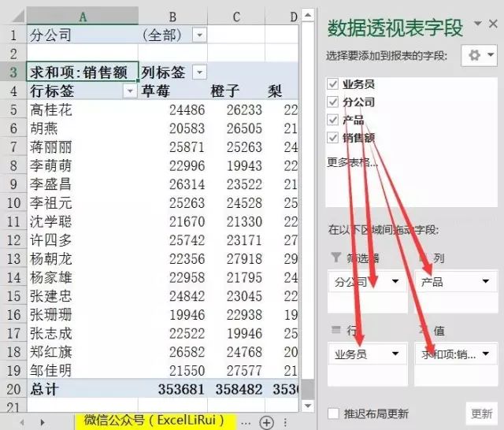Select row 20 header
Viewport: 504px width, 430px height.
point(13,389)
